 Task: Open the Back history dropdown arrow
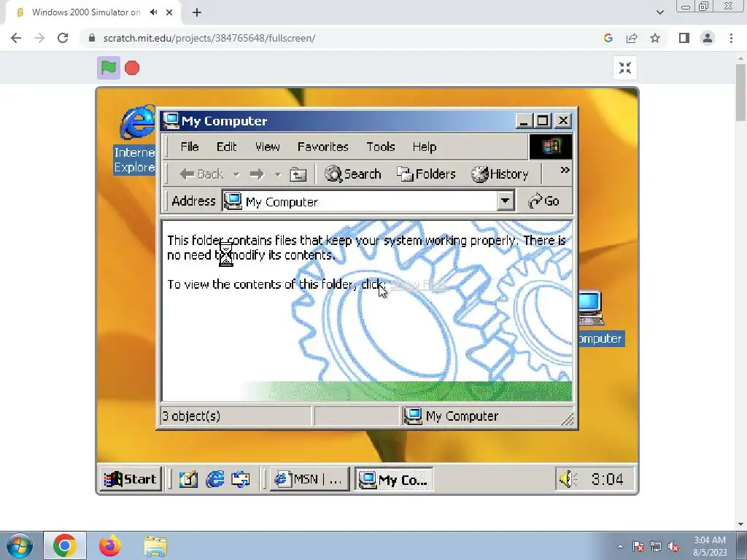(x=236, y=174)
